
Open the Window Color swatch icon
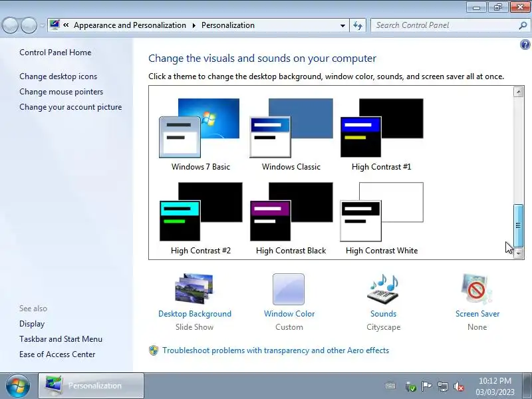tap(289, 289)
